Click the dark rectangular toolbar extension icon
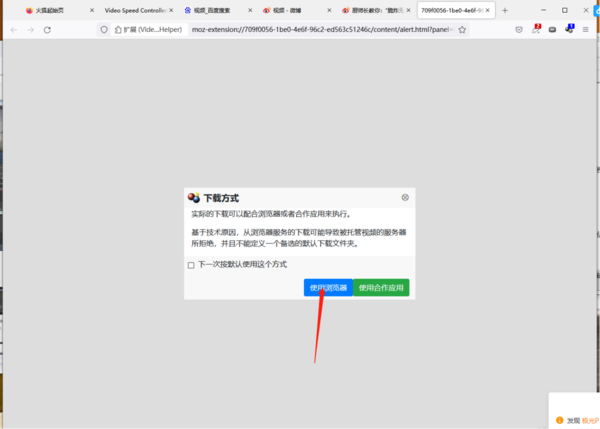 coord(552,29)
